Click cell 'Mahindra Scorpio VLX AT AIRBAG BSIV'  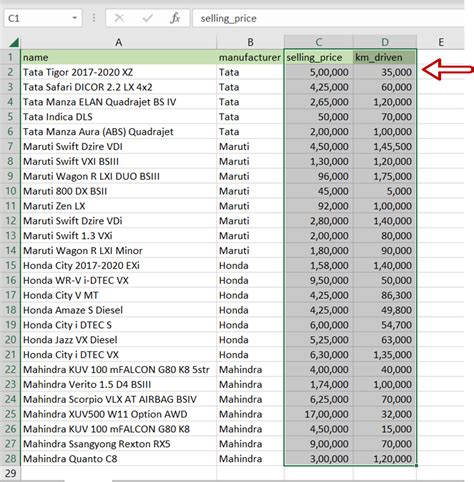click(119, 399)
